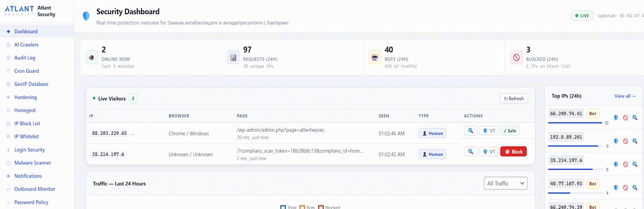Click the chart icon for Requests (24h)
The width and height of the screenshot is (644, 209).
233,57
